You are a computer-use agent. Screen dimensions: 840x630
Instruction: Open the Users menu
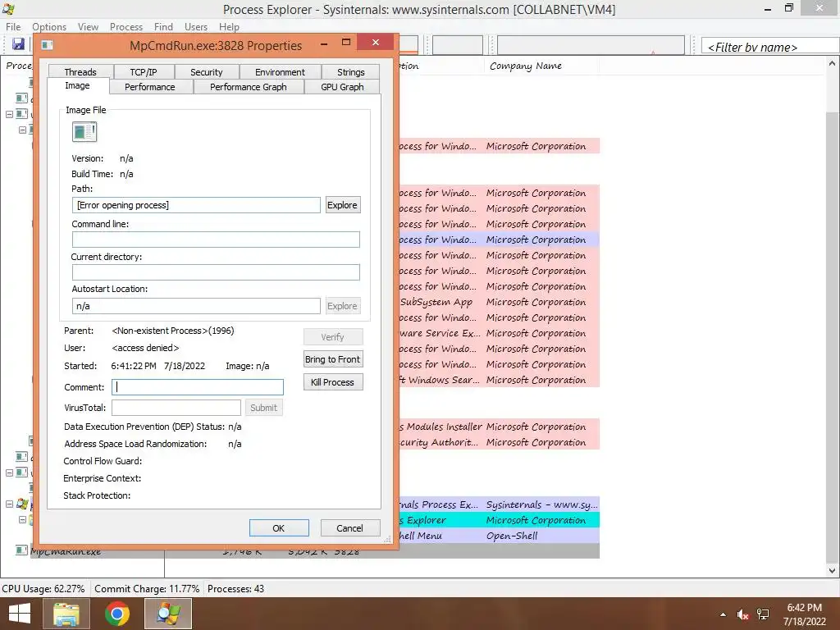pos(196,27)
